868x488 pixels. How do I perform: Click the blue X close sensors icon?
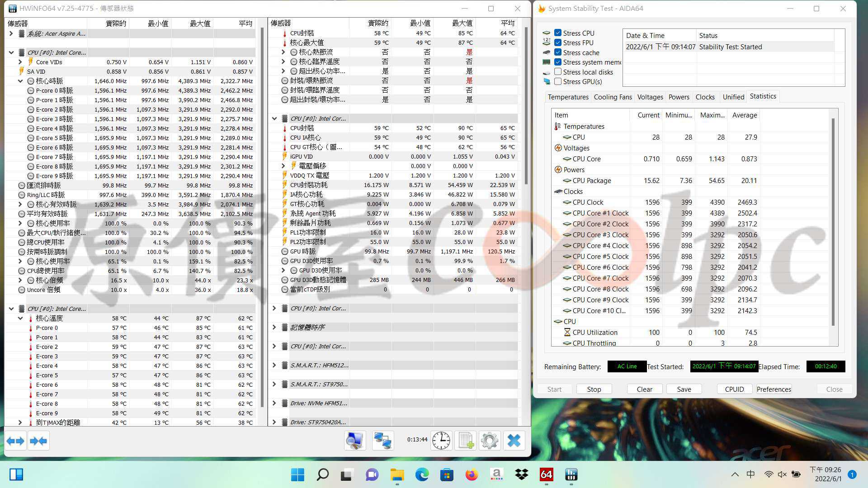[x=514, y=441]
